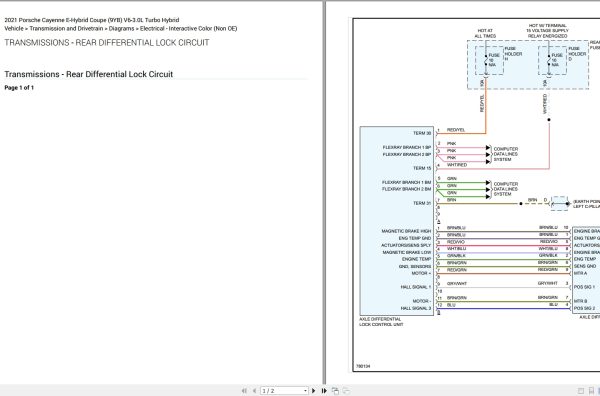Open Transmission and Drivetrain breadcrumb
This screenshot has width=600, height=396.
(x=66, y=29)
